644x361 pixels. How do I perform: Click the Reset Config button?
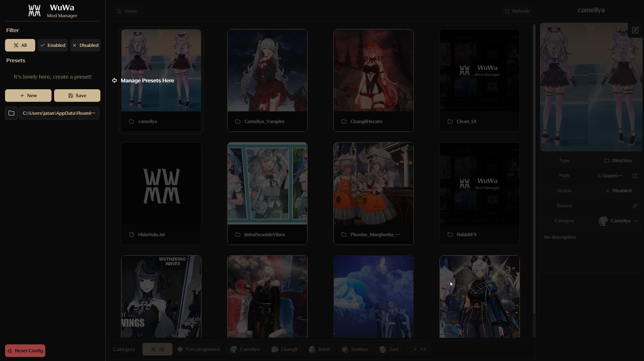click(25, 350)
